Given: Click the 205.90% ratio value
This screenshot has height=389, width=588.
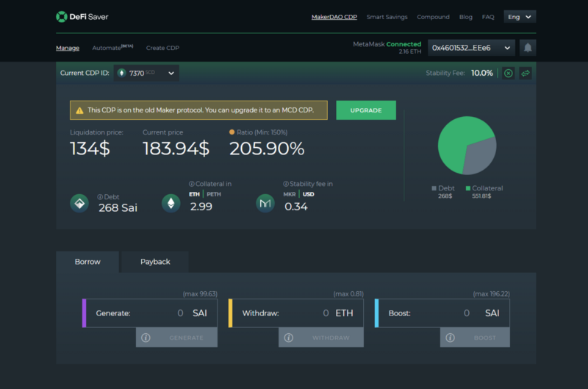Looking at the screenshot, I should (267, 149).
